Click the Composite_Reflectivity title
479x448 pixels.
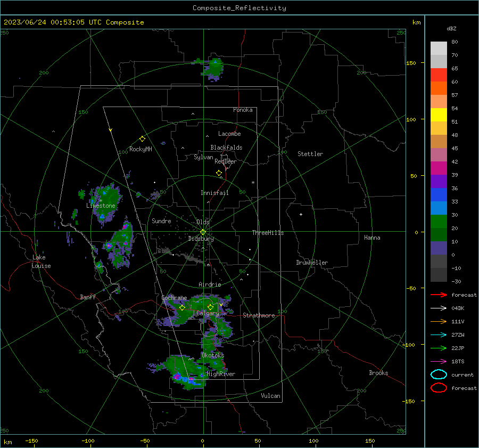(240, 8)
